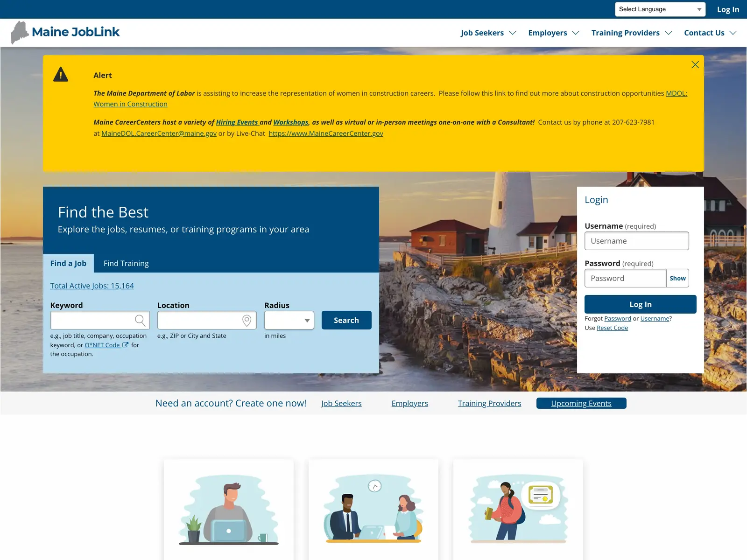Close the yellow Alert banner

695,65
